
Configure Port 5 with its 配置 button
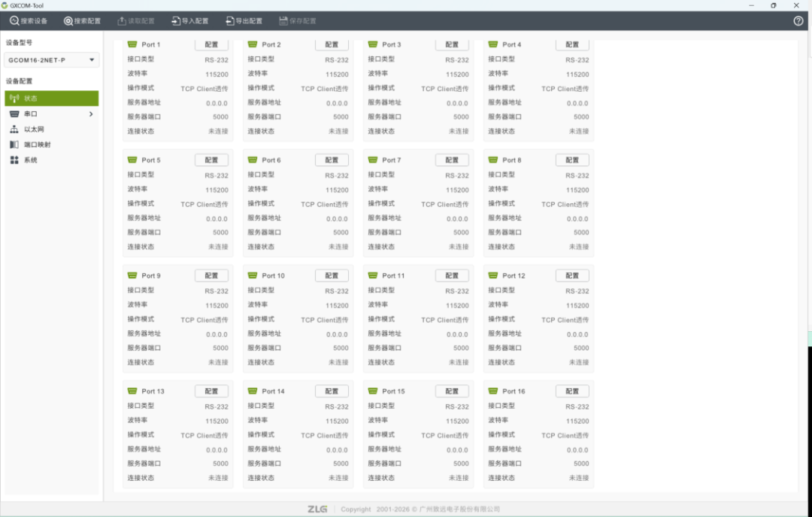coord(211,160)
